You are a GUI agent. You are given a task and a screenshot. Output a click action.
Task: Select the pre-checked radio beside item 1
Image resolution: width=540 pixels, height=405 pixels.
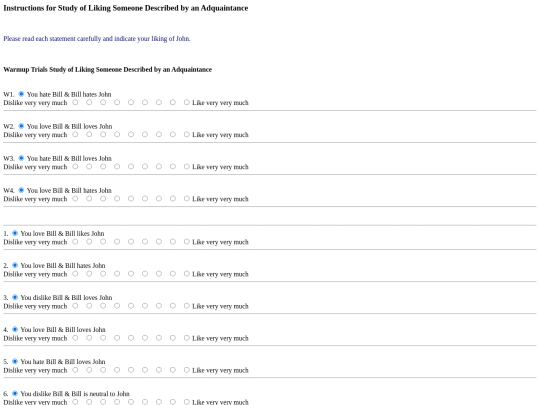pyautogui.click(x=15, y=233)
